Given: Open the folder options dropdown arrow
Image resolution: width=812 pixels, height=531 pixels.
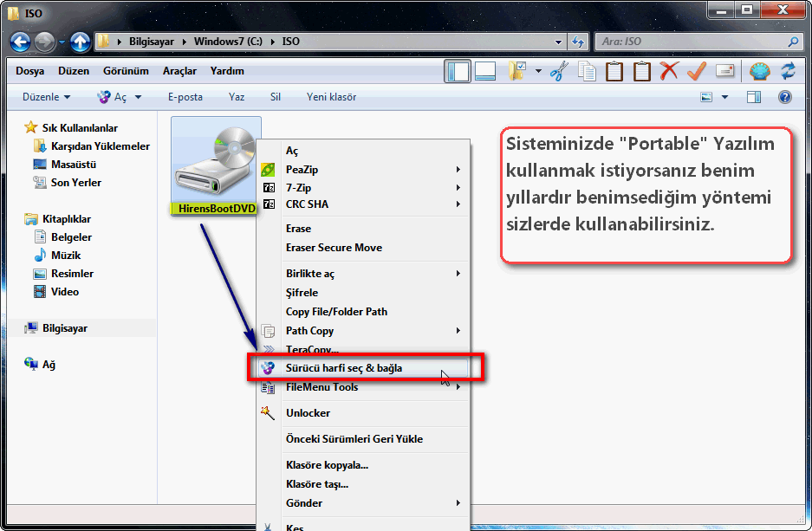Looking at the screenshot, I should 538,71.
